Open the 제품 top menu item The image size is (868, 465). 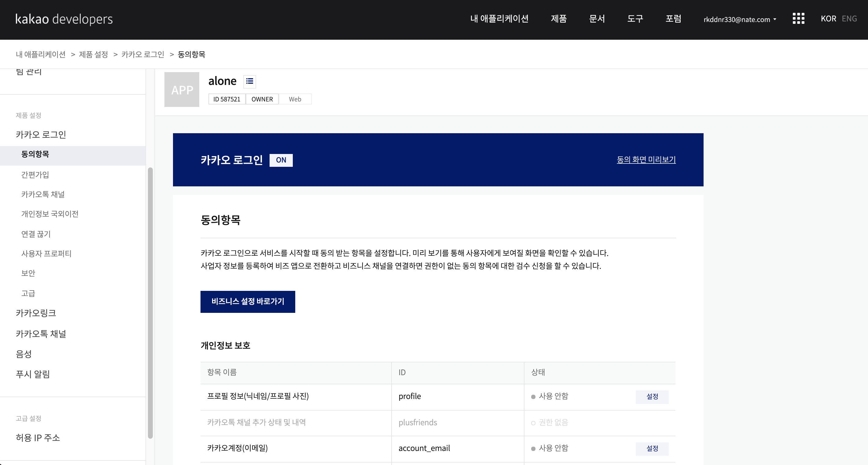point(559,19)
